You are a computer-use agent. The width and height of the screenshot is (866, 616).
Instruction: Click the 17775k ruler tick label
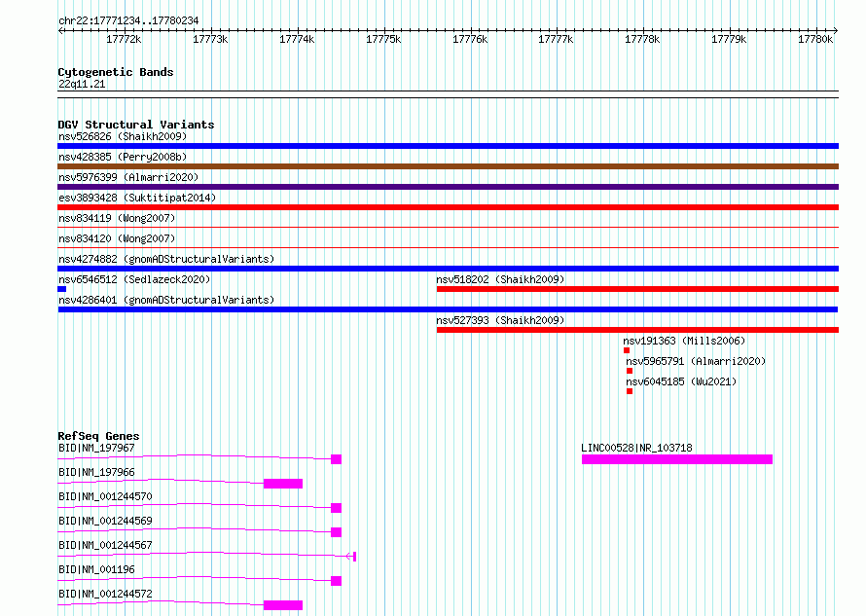(x=383, y=39)
